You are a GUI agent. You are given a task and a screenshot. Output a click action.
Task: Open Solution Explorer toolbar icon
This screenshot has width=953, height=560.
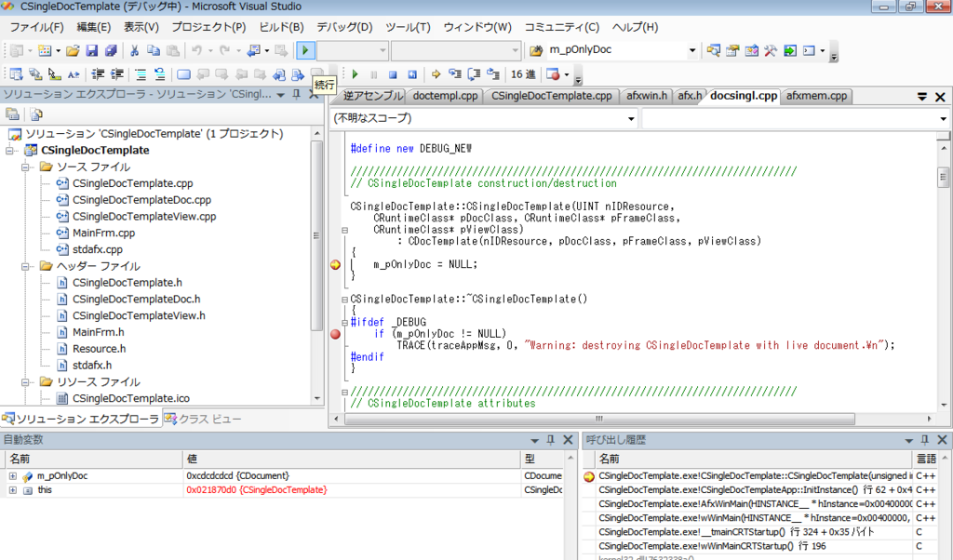tap(714, 50)
